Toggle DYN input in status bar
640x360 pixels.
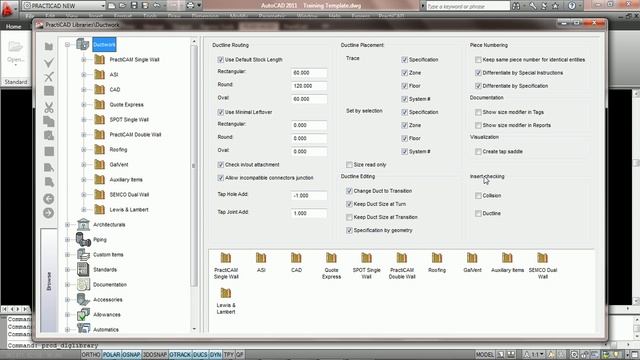pyautogui.click(x=215, y=355)
